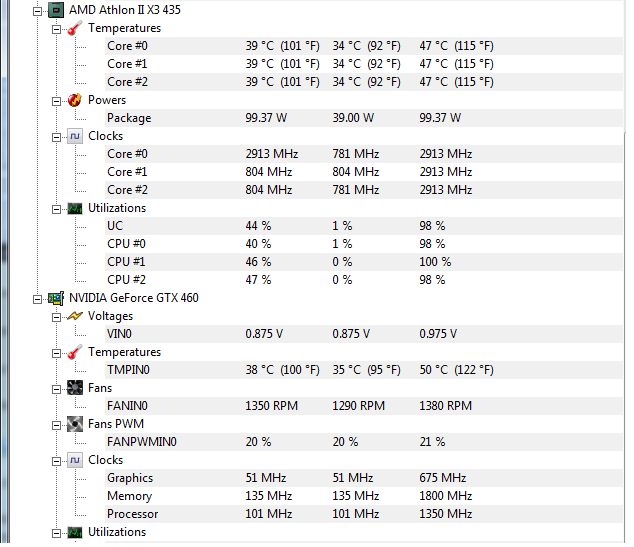Select the TMPIN0 temperature row

click(127, 370)
